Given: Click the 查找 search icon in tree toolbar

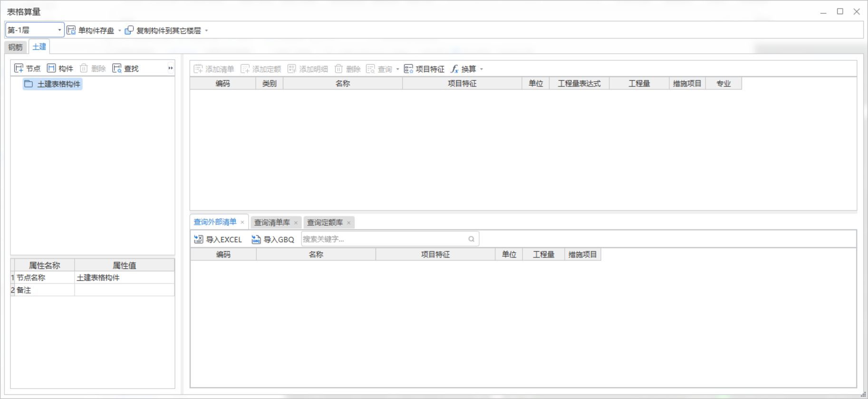Looking at the screenshot, I should coord(117,68).
